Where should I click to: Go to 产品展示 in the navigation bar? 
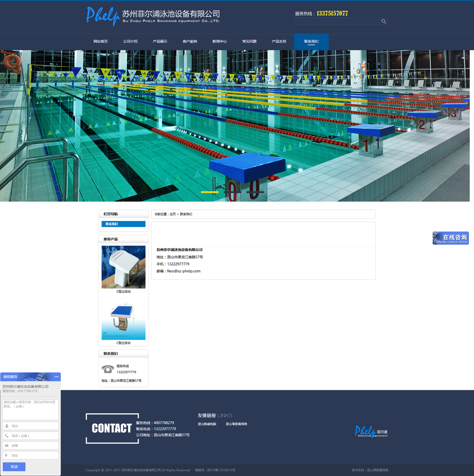point(160,41)
